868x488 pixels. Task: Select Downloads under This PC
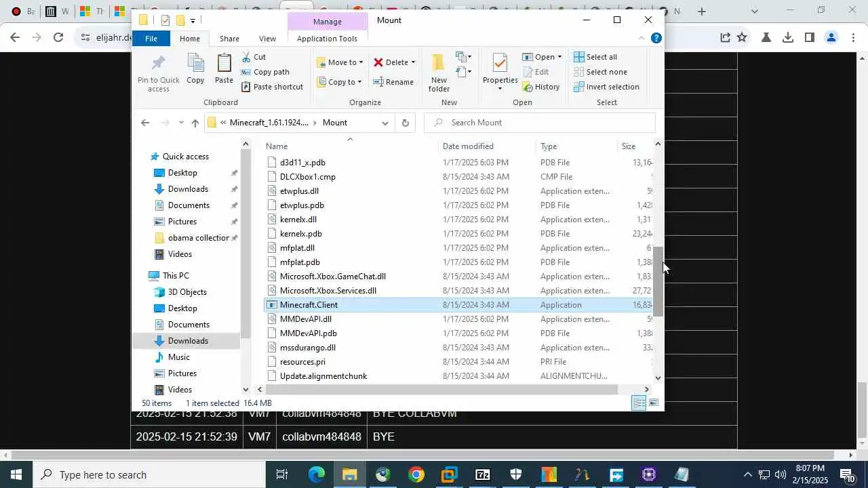point(188,341)
